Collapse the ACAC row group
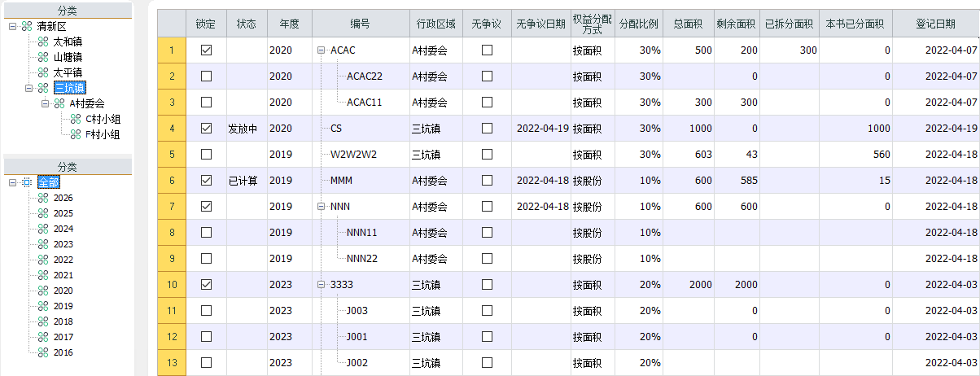Screen dimensions: 980x376 pos(322,50)
